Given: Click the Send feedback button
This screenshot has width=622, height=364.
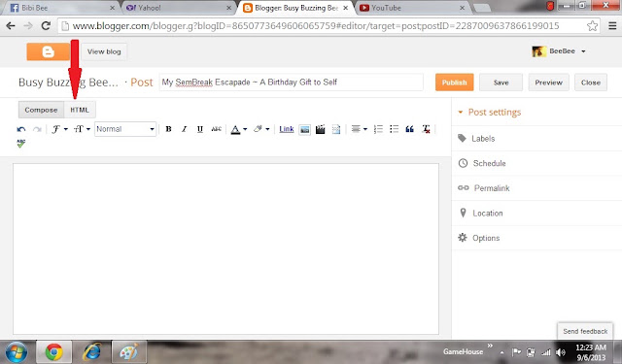Looking at the screenshot, I should [585, 331].
